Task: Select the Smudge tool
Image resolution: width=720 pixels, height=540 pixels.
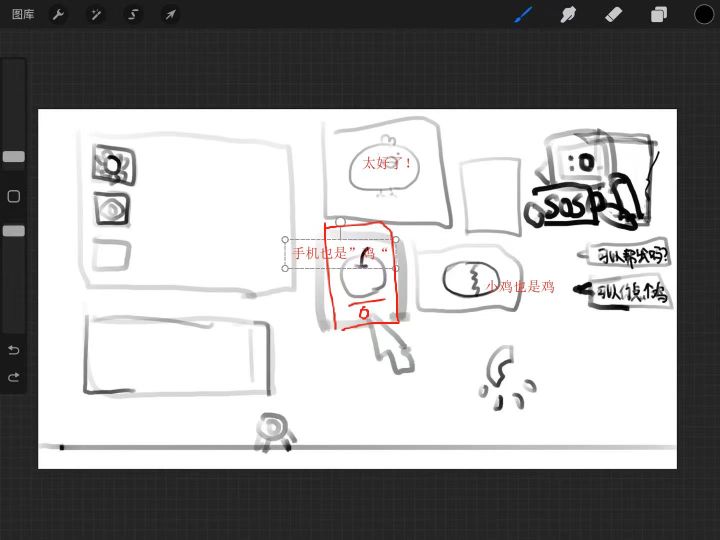Action: click(568, 15)
